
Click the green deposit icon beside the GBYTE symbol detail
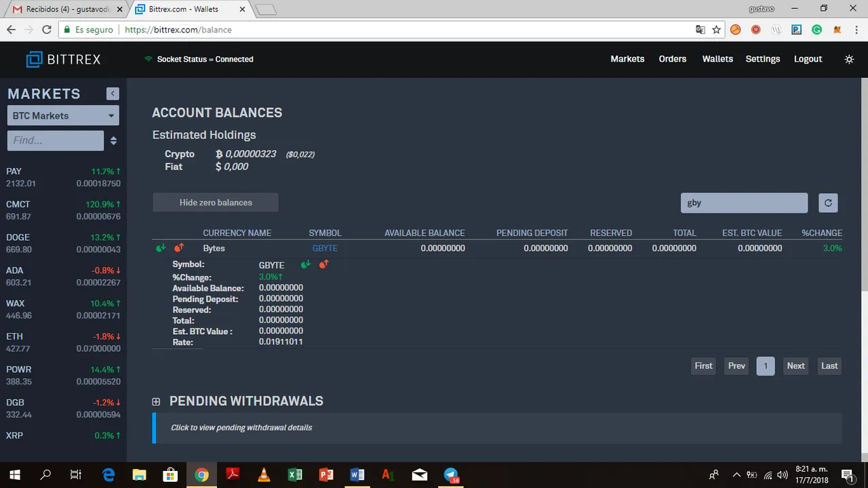(x=306, y=264)
